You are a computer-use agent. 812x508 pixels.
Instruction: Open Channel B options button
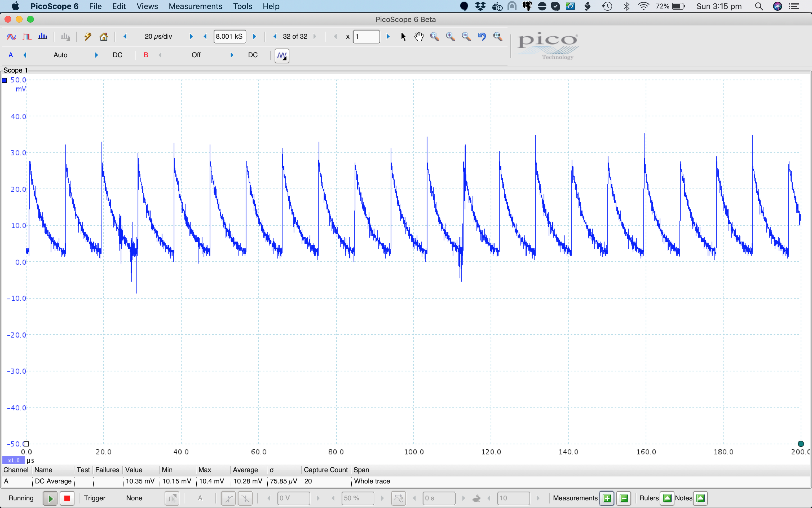pyautogui.click(x=146, y=55)
